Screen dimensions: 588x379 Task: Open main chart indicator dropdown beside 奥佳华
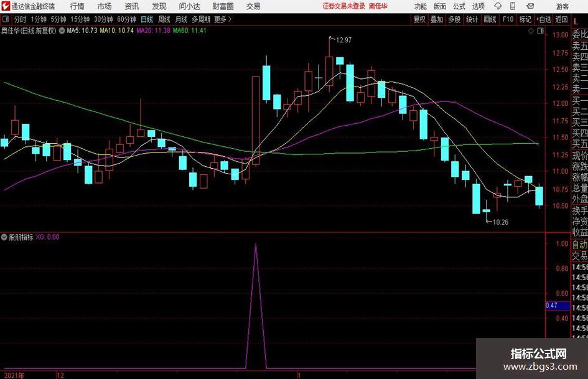pos(62,30)
